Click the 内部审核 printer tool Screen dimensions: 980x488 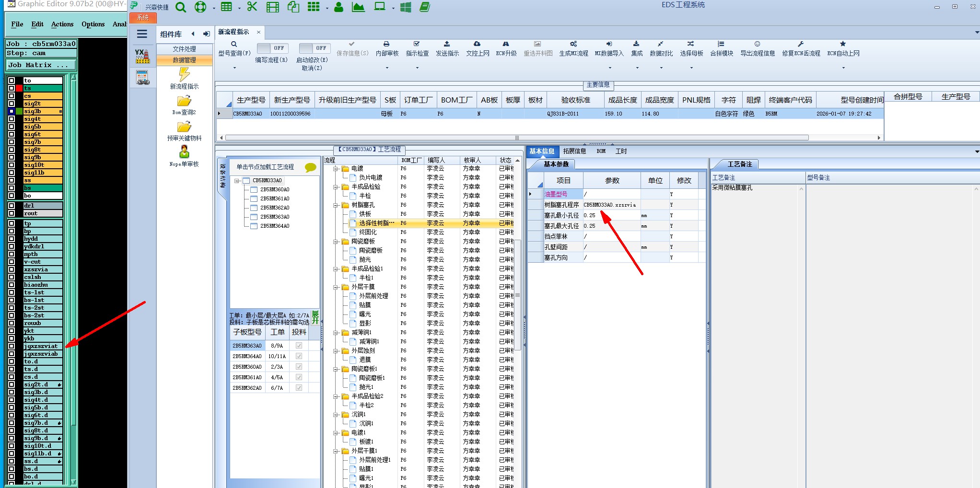387,49
